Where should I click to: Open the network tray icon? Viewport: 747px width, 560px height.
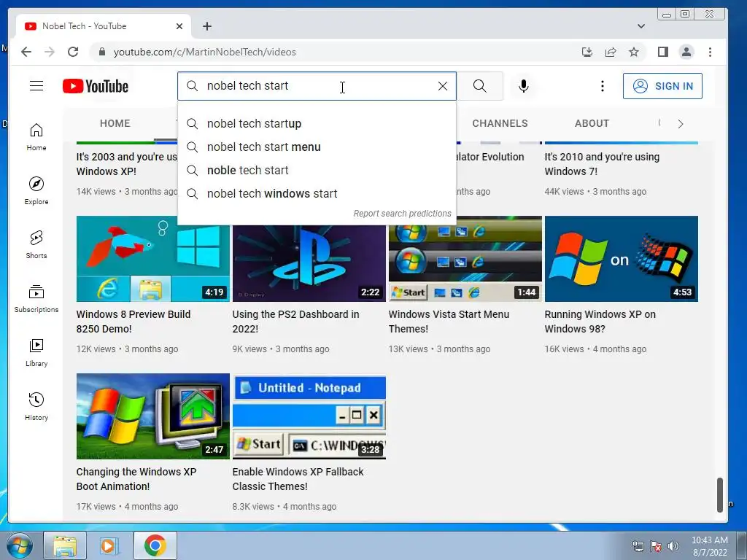click(x=638, y=545)
